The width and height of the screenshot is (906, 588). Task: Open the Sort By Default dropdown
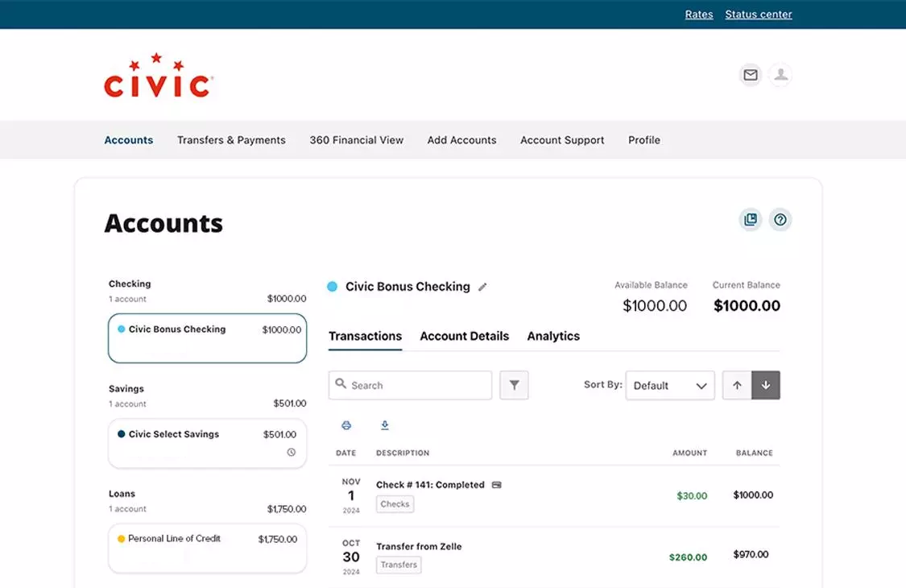pos(670,385)
